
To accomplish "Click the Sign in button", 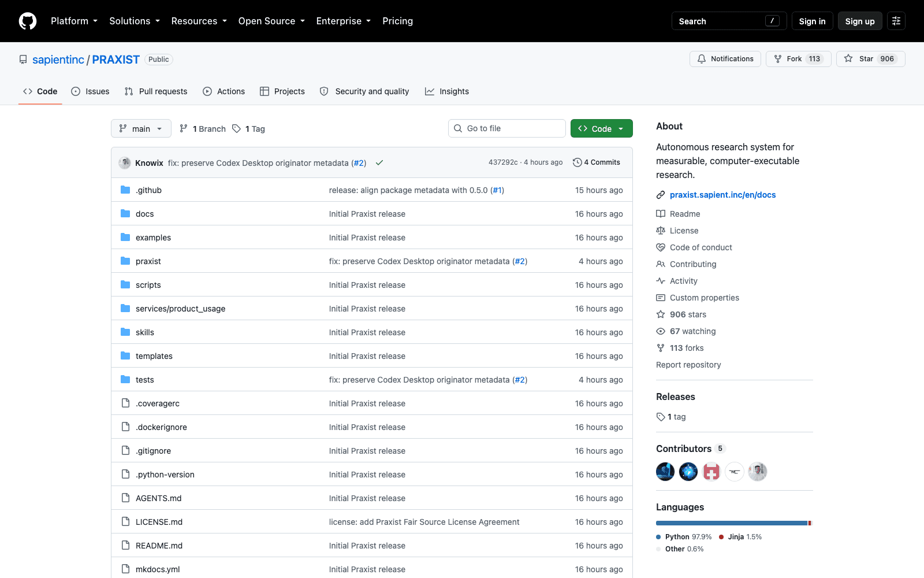I will click(x=812, y=21).
